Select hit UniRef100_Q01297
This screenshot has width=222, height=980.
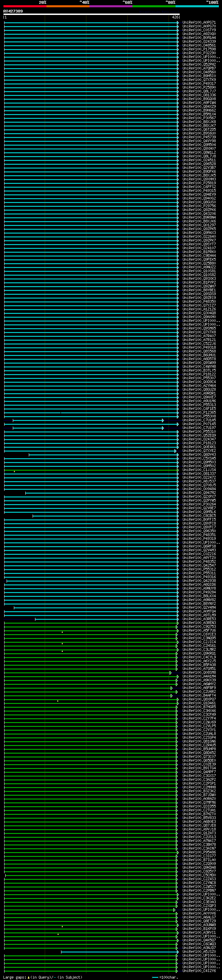(199, 225)
